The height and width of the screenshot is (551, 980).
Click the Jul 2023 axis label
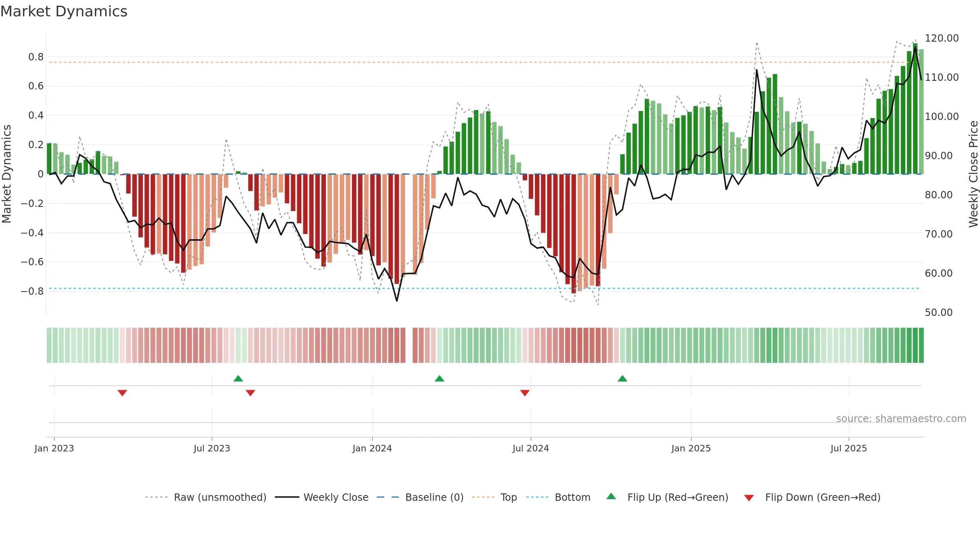(x=212, y=448)
